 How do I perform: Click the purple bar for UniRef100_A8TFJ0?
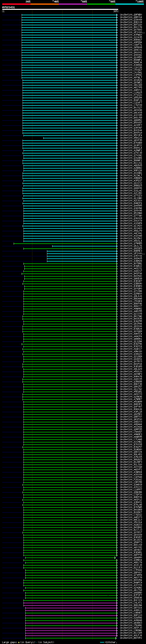71,628
